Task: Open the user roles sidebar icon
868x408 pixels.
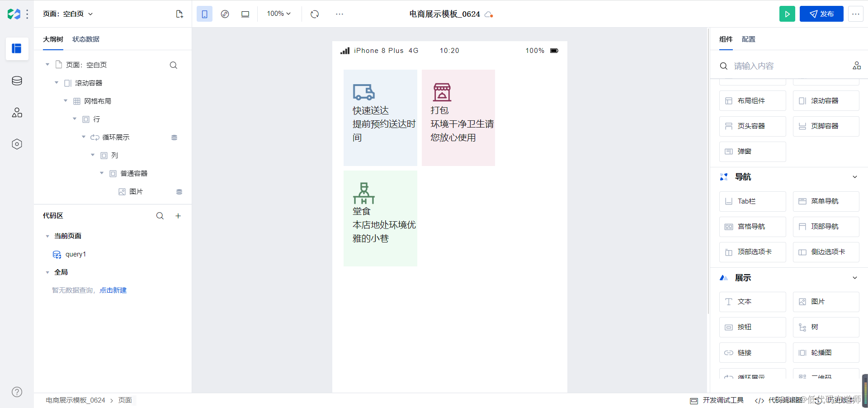Action: coord(17,113)
